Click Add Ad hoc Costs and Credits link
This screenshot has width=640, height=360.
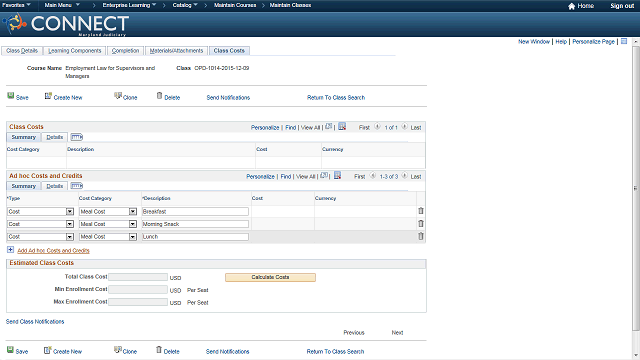pyautogui.click(x=53, y=251)
